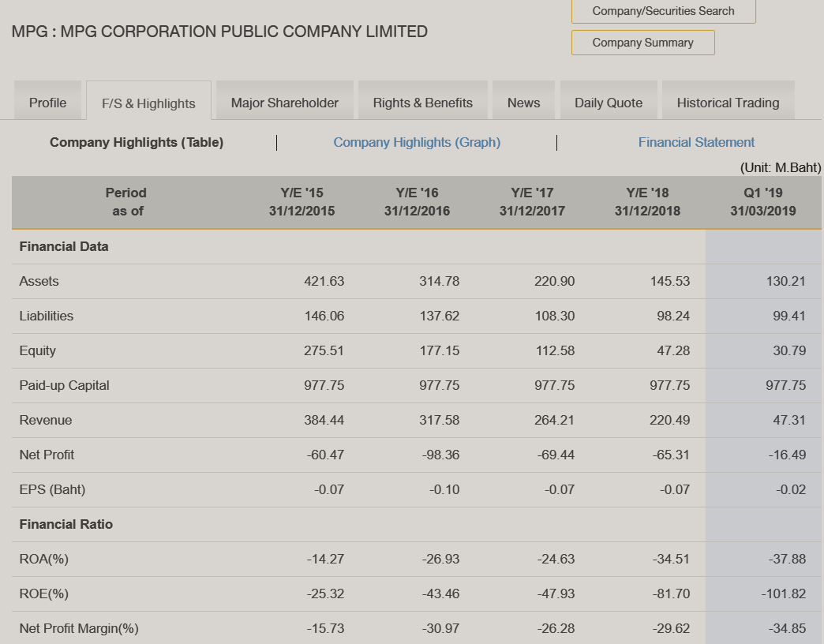
Task: Click the Financial Ratio section heading
Action: pyautogui.click(x=66, y=524)
